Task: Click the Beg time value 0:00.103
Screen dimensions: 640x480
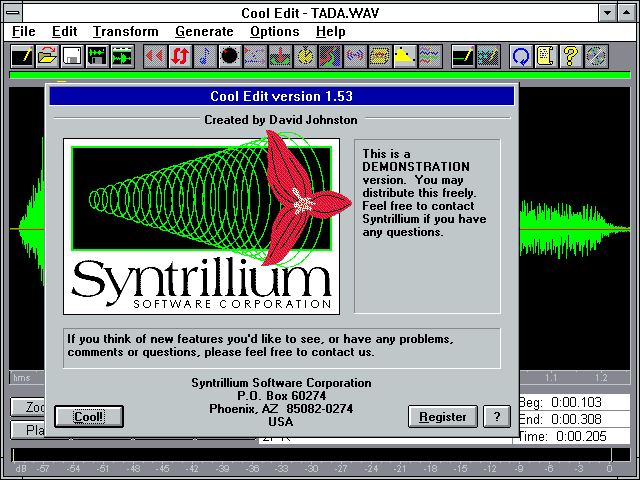Action: [576, 402]
